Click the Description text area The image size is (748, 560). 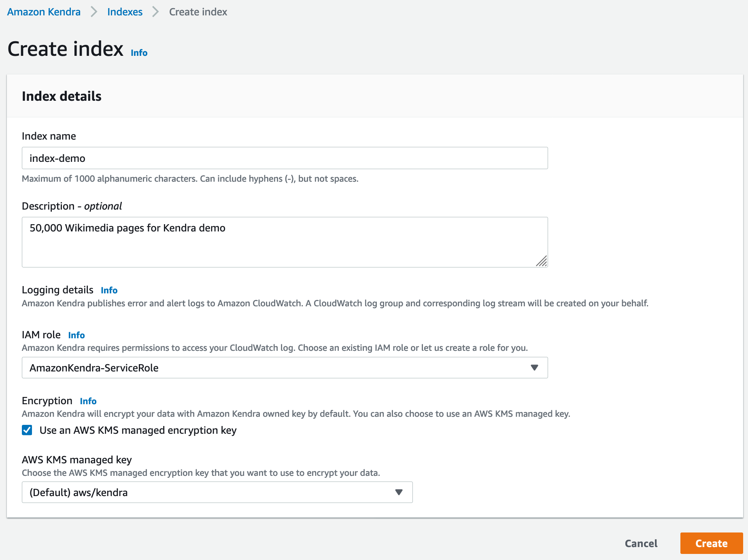point(285,242)
